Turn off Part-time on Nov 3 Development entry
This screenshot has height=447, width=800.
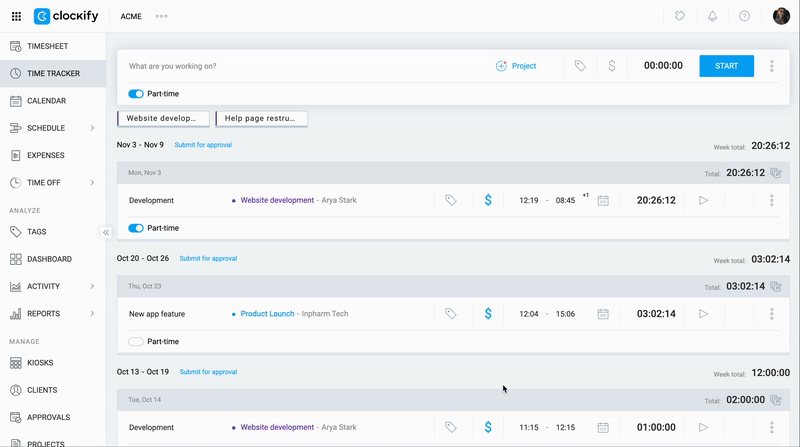coord(136,228)
